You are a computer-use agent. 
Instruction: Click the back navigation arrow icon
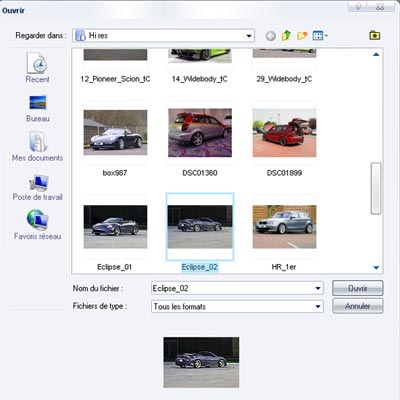pos(271,36)
